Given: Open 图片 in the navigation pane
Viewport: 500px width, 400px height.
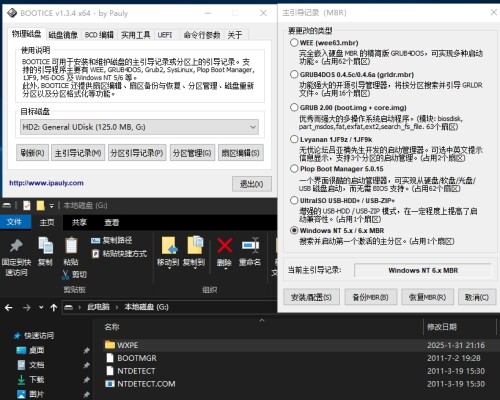Looking at the screenshot, I should coord(36,394).
